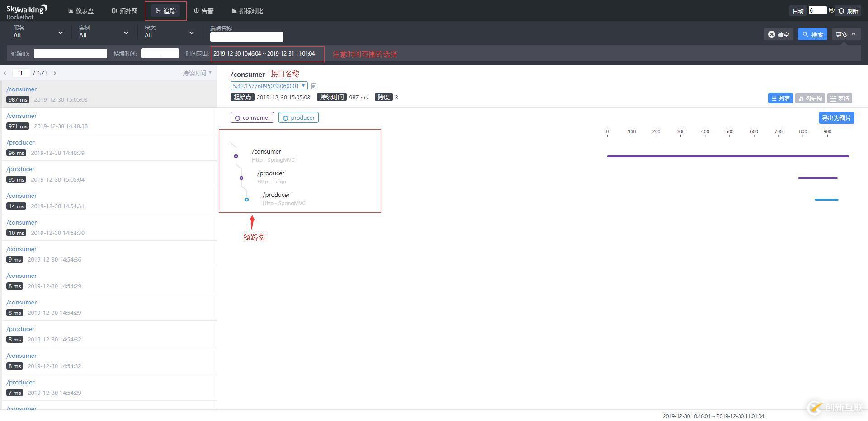
Task: Click the 清空 clear button
Action: pyautogui.click(x=779, y=34)
